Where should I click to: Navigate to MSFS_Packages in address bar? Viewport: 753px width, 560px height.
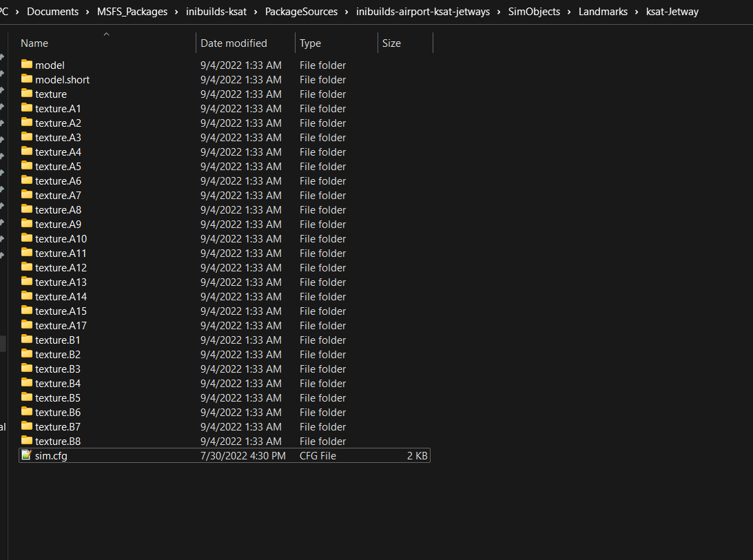tap(132, 12)
